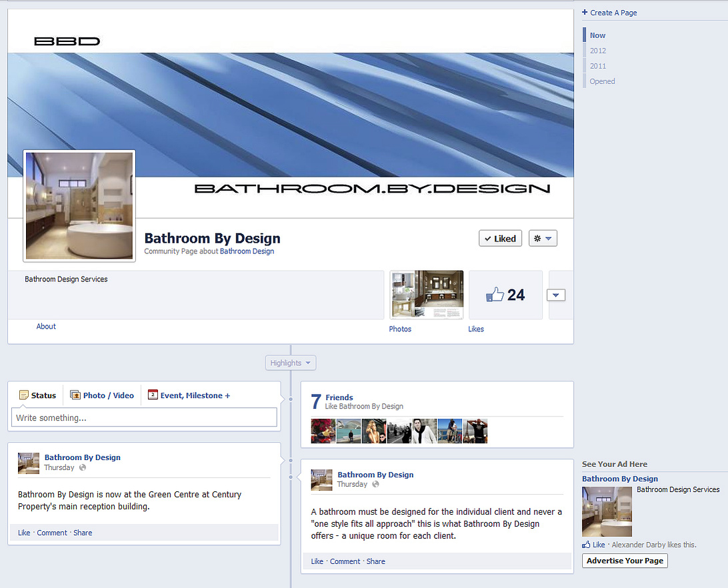The width and height of the screenshot is (728, 588).
Task: Click sixth friend photo
Action: coord(450,431)
